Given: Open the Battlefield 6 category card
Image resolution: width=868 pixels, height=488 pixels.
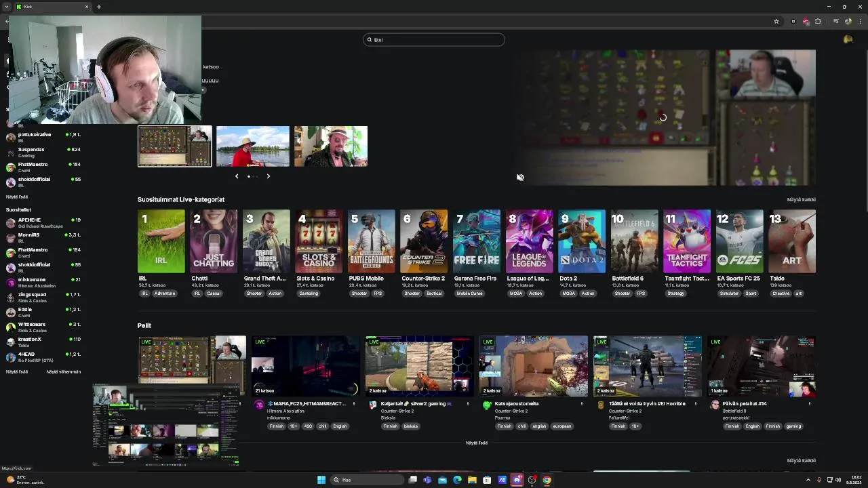Looking at the screenshot, I should (634, 241).
